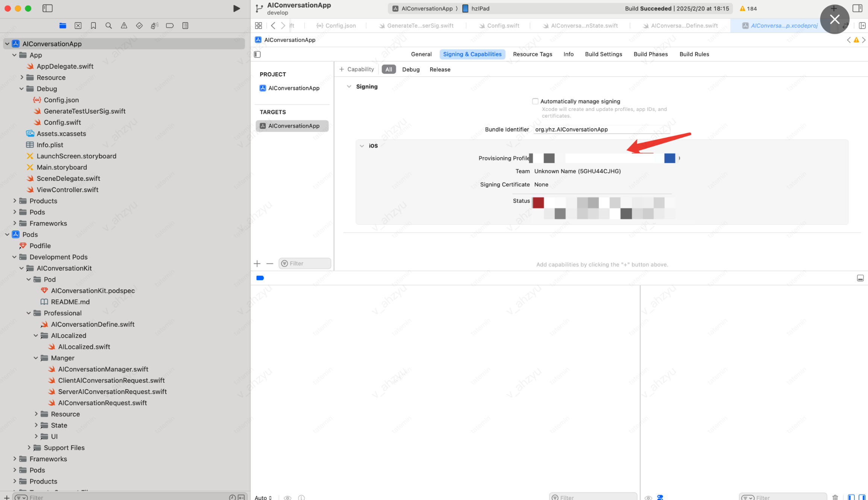The width and height of the screenshot is (868, 500).
Task: Go forward in editor history
Action: coord(283,26)
